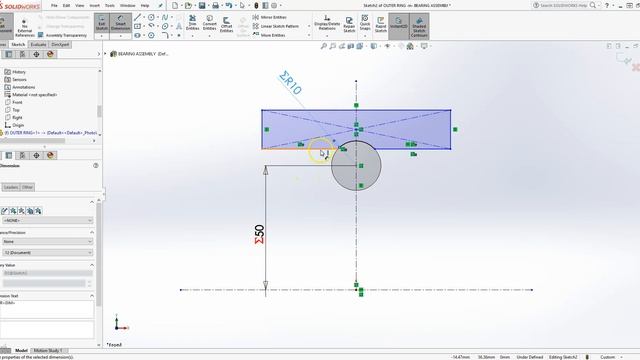Click the Repair Sketch tool
The width and height of the screenshot is (640, 360).
click(x=349, y=24)
